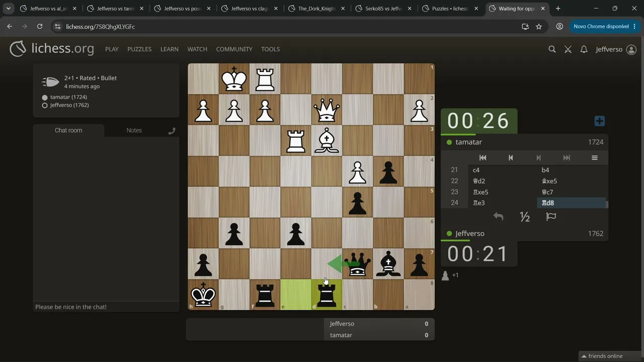
Task: Select move Re3 in the move list
Action: tap(503, 203)
